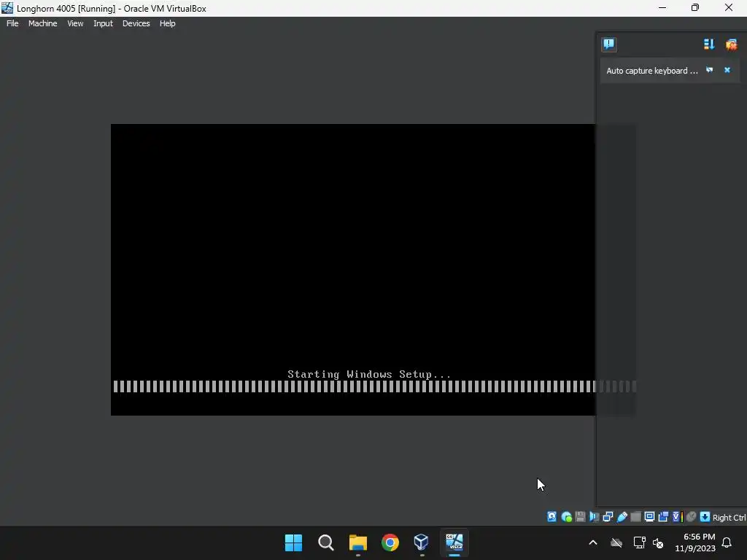Open File Explorer from the taskbar
Image resolution: width=747 pixels, height=560 pixels.
tap(357, 542)
